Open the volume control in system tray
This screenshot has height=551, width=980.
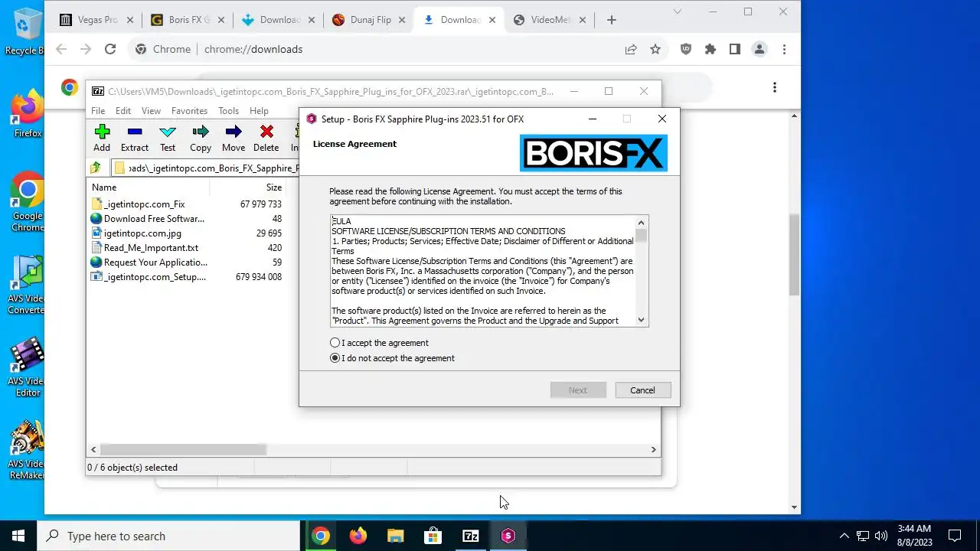(881, 536)
